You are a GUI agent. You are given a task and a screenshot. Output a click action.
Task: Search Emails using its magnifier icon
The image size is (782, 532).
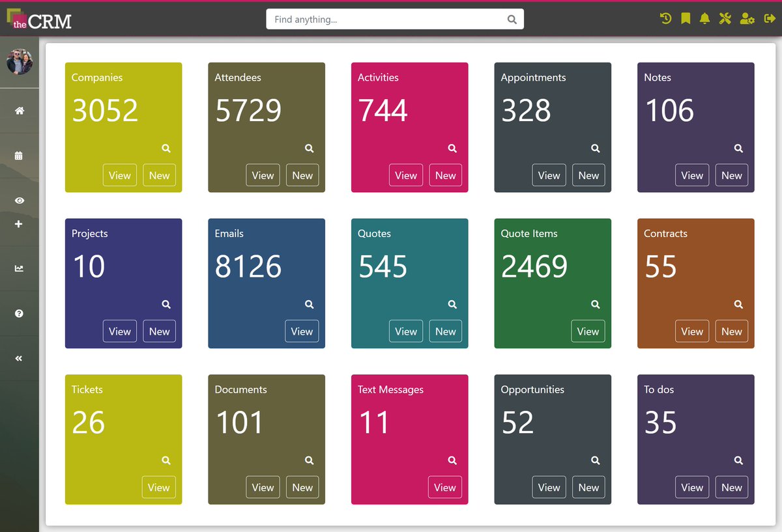pyautogui.click(x=308, y=304)
